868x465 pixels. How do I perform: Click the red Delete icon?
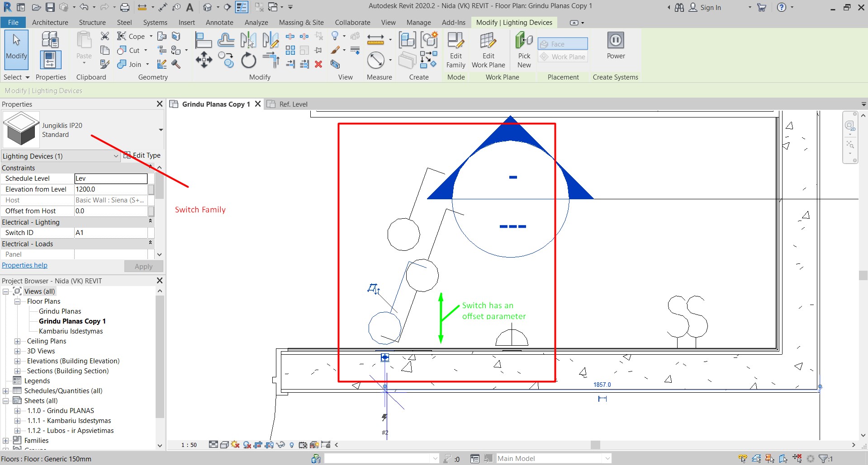318,65
